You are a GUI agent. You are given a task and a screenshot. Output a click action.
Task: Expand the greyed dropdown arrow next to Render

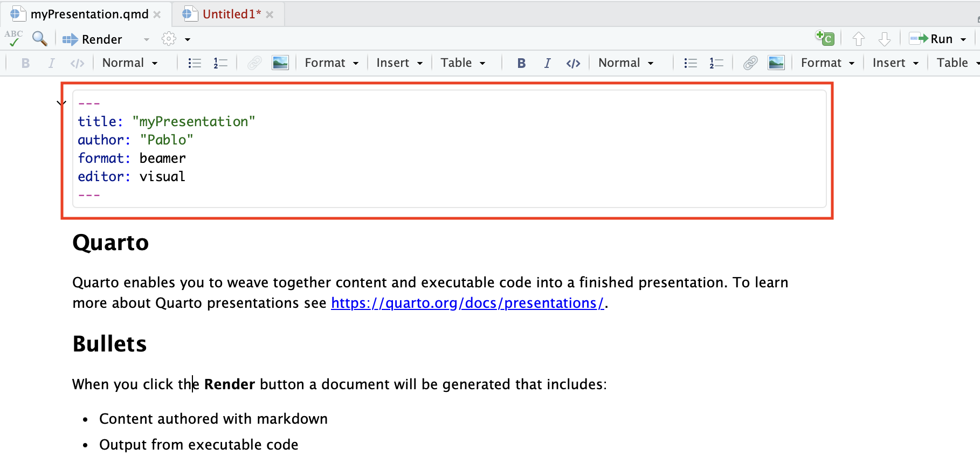146,39
